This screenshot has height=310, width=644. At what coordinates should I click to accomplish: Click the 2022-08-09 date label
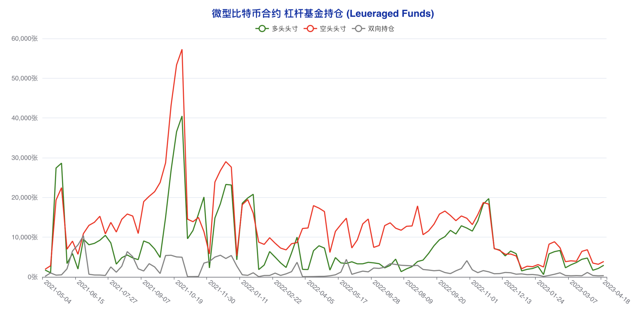419,292
